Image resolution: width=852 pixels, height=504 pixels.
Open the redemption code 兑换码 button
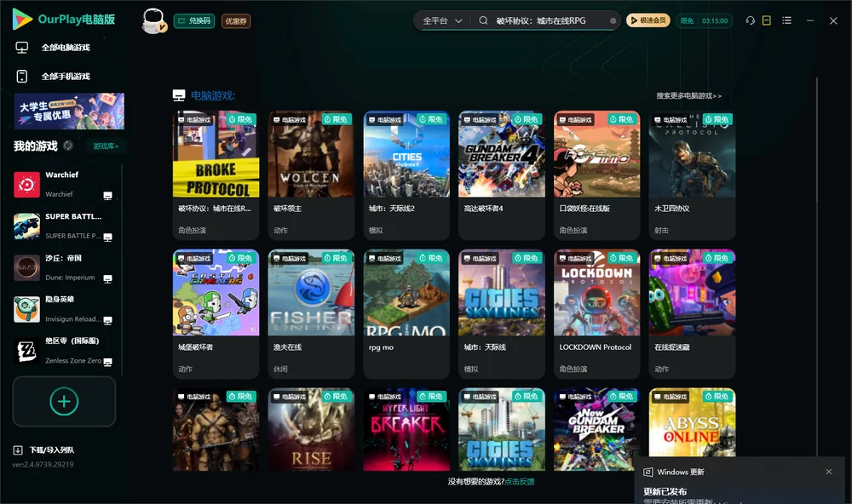[194, 20]
